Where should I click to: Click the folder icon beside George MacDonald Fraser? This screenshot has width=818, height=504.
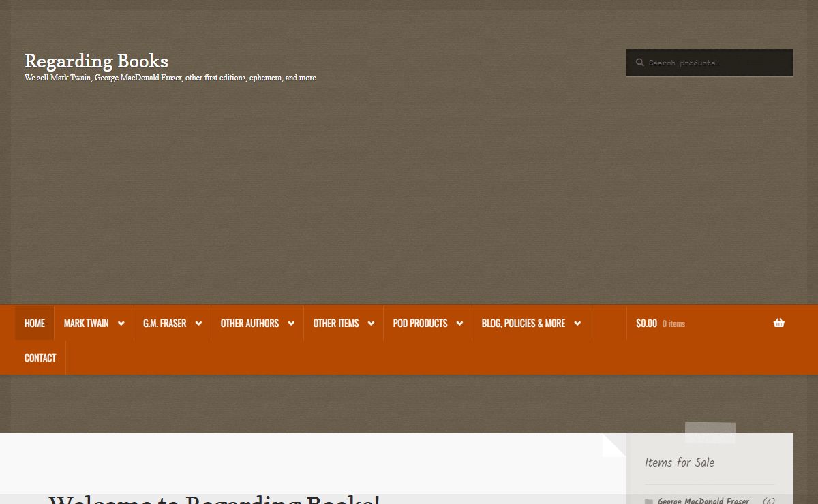649,501
